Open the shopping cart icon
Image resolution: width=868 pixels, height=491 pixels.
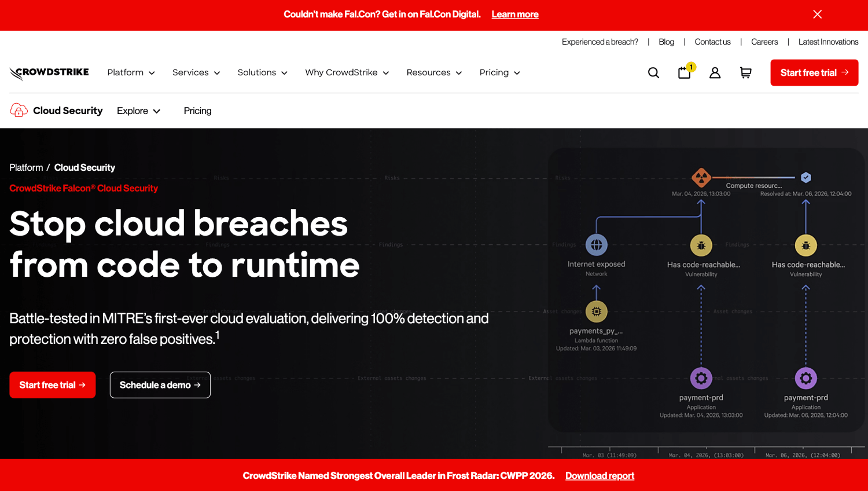point(746,72)
